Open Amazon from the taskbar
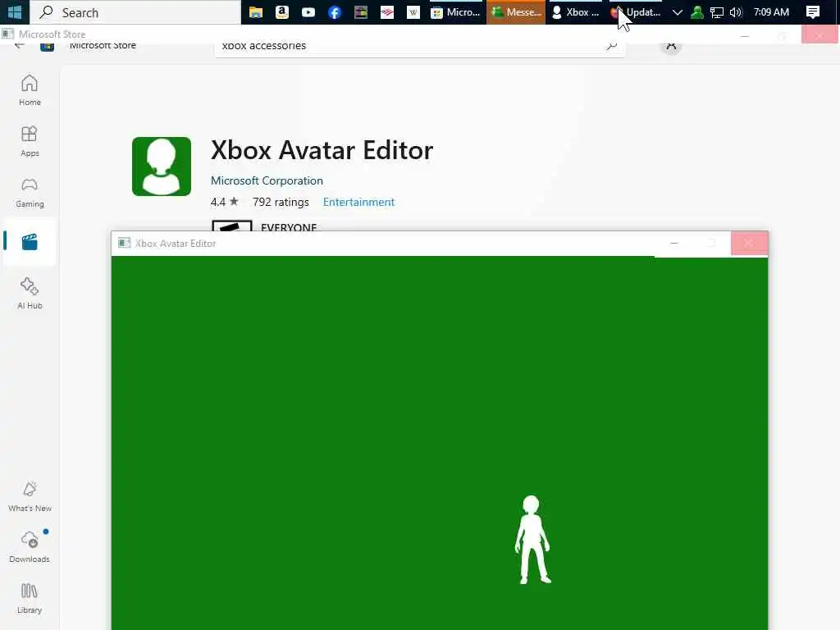Screen dimensions: 840x630 tap(282, 12)
